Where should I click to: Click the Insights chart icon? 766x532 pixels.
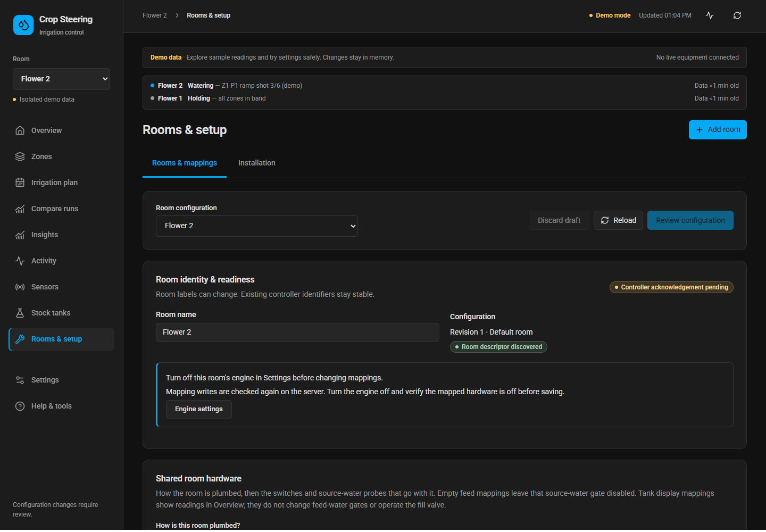20,235
